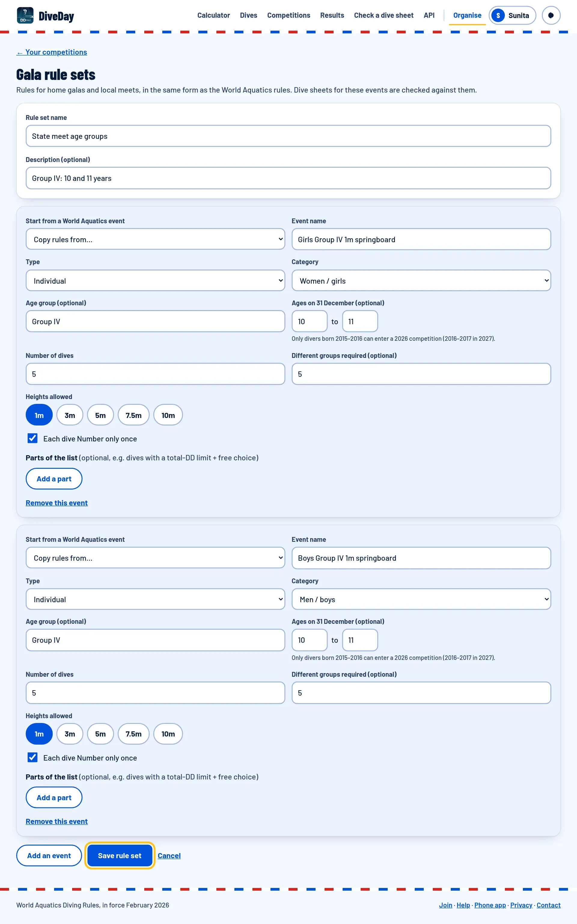Toggle 3m height for Girls Group IV event
Screen dimensions: 577x924
pyautogui.click(x=70, y=415)
